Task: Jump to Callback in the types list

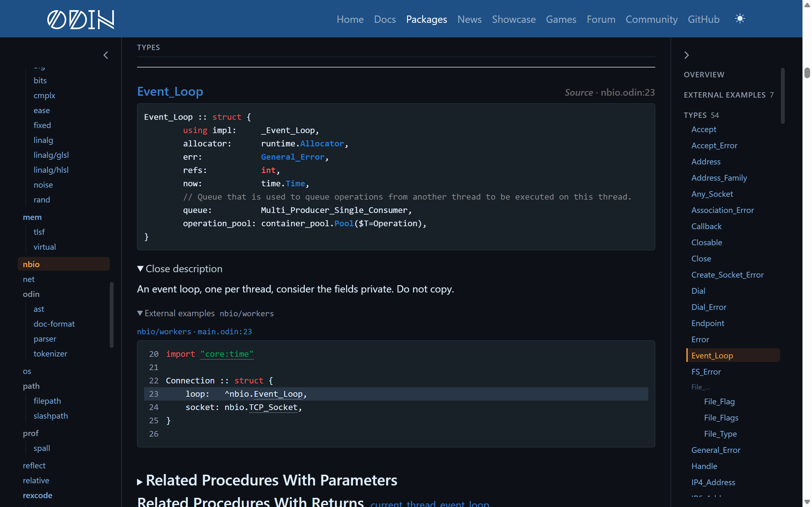Action: (x=706, y=226)
